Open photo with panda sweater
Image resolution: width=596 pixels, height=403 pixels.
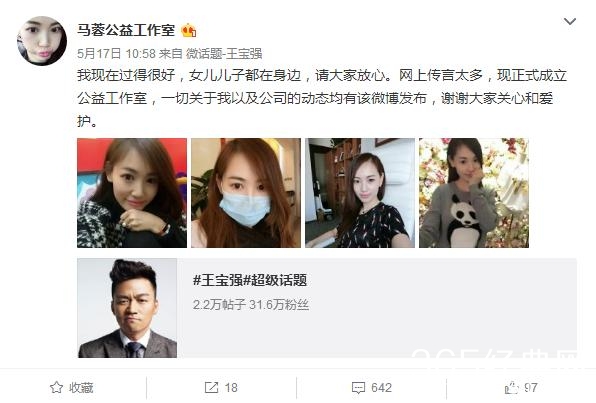pos(474,193)
